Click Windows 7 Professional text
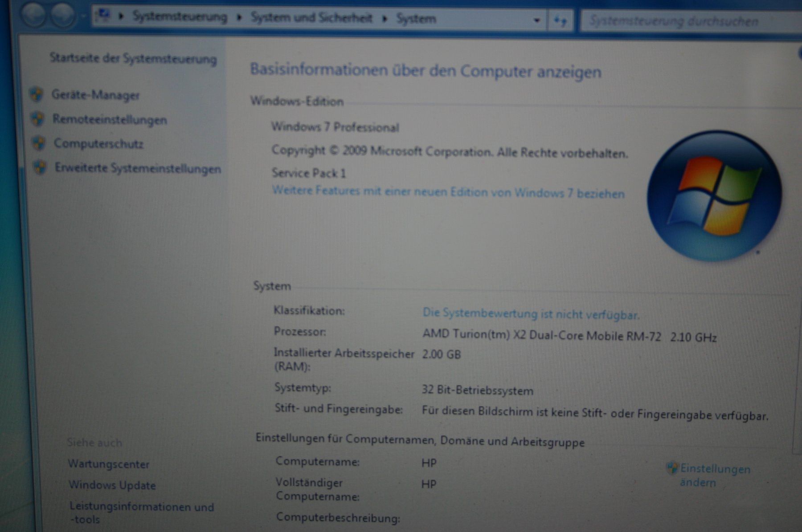The width and height of the screenshot is (802, 532). [x=335, y=127]
